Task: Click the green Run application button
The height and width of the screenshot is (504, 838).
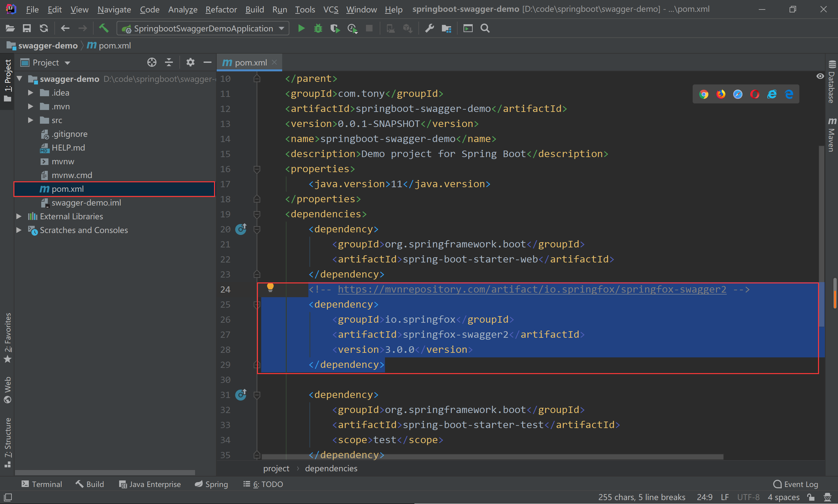Action: [x=301, y=28]
